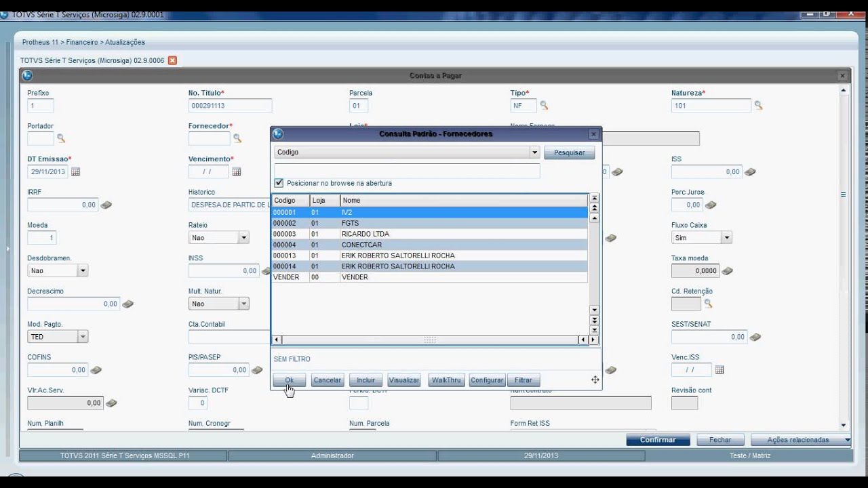Screen dimensions: 868x488
Task: Select supplier row CONECTCAR
Action: (430, 245)
